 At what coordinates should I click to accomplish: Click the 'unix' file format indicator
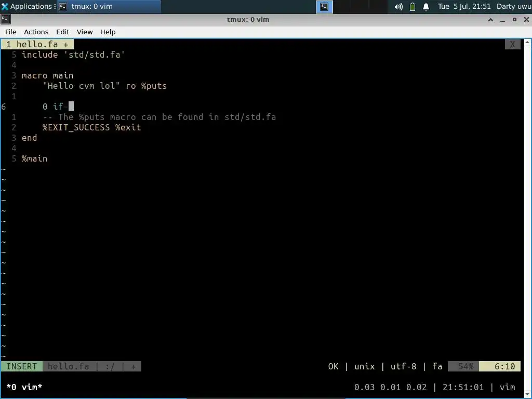point(364,366)
